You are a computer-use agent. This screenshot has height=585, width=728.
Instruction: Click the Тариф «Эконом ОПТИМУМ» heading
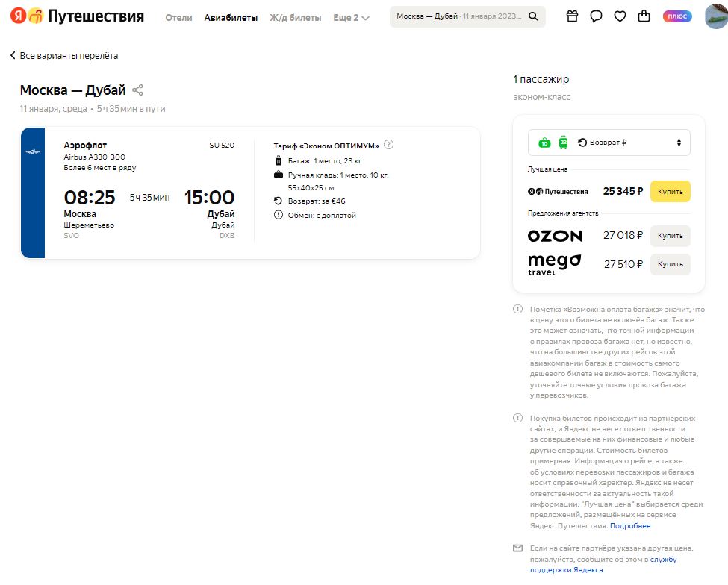click(326, 146)
